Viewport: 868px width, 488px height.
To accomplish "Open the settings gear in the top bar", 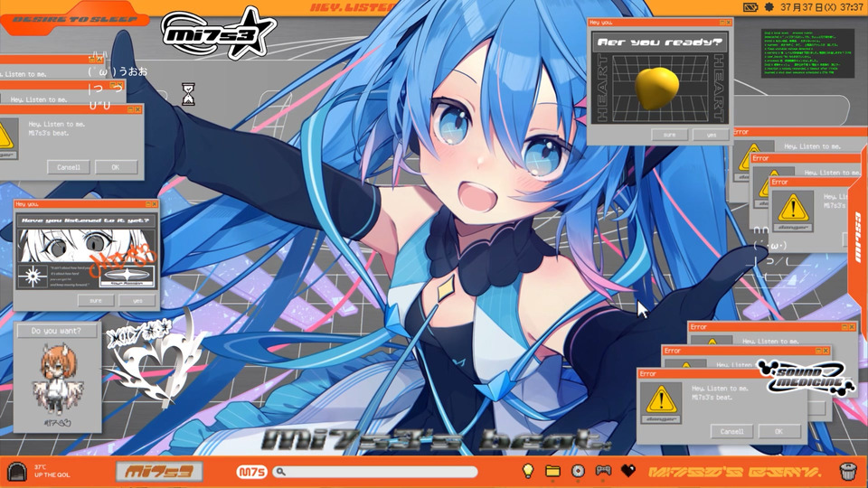I will tap(769, 7).
